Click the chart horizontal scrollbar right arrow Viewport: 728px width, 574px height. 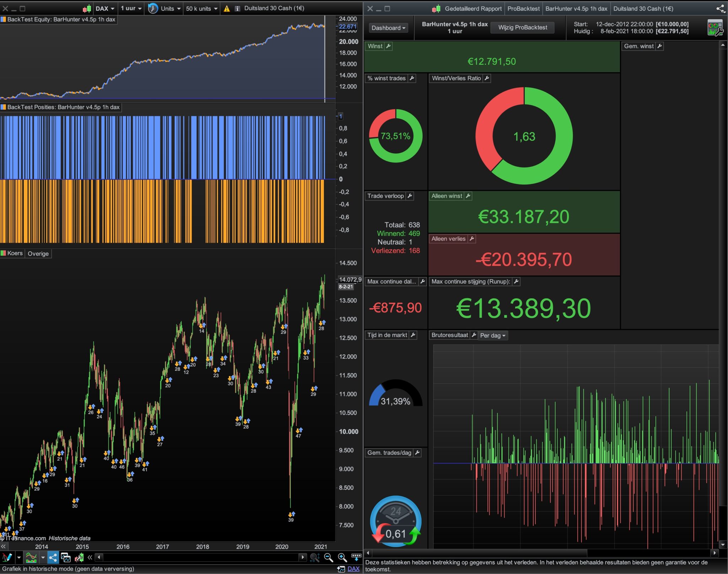303,557
